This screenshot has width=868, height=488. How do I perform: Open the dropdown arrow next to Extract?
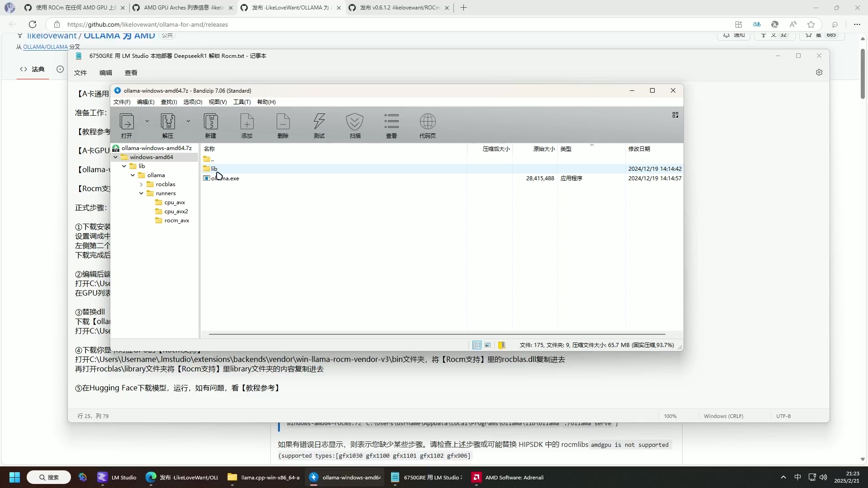point(188,121)
